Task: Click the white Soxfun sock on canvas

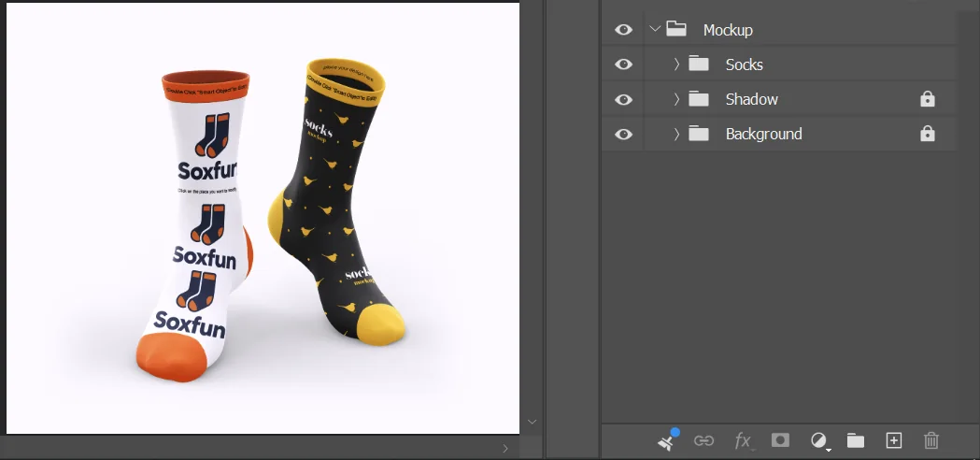Action: coord(196,225)
